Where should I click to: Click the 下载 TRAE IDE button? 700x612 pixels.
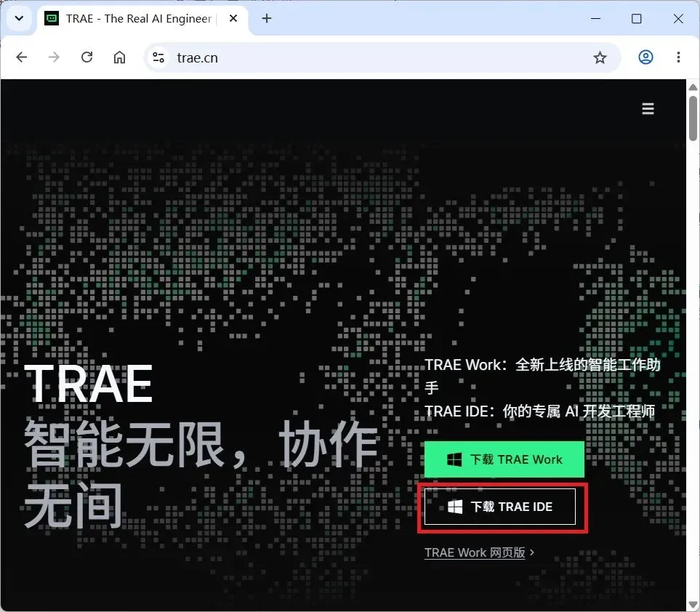(500, 507)
